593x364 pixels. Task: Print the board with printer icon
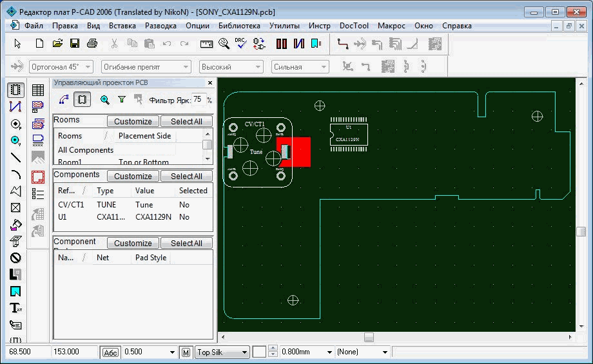pyautogui.click(x=92, y=44)
